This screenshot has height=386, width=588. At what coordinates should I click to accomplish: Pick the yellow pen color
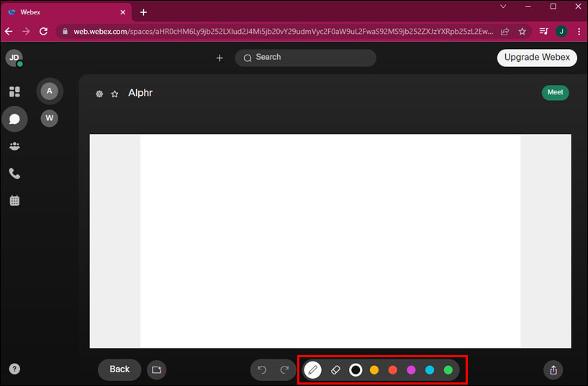pyautogui.click(x=374, y=370)
